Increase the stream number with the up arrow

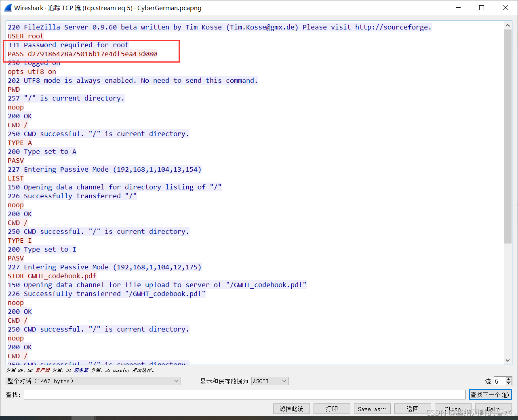click(x=509, y=379)
